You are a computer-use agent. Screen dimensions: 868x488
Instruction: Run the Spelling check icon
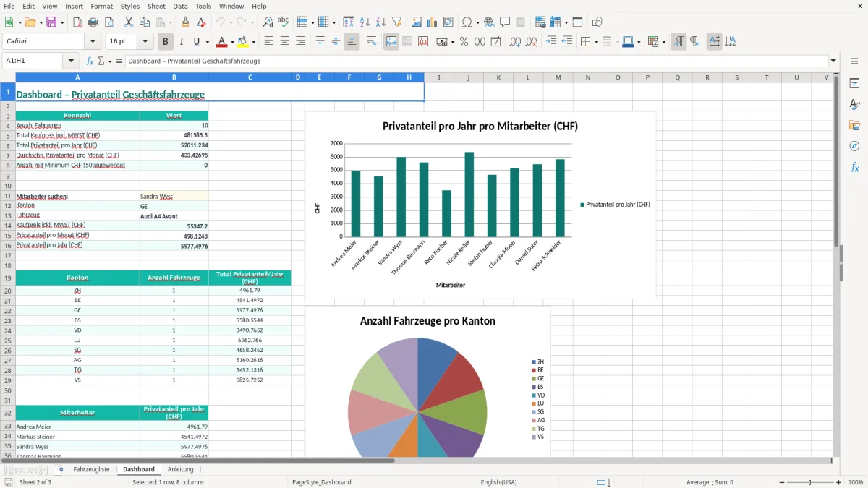pyautogui.click(x=284, y=22)
